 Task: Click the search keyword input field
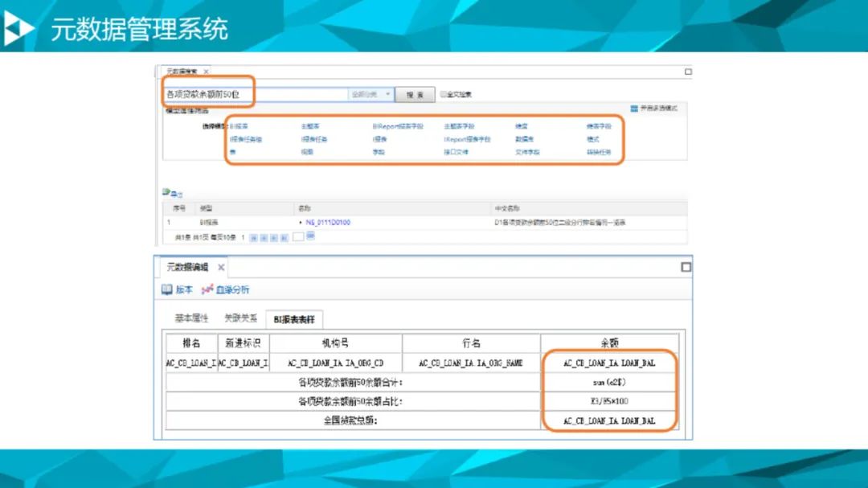tap(257, 94)
